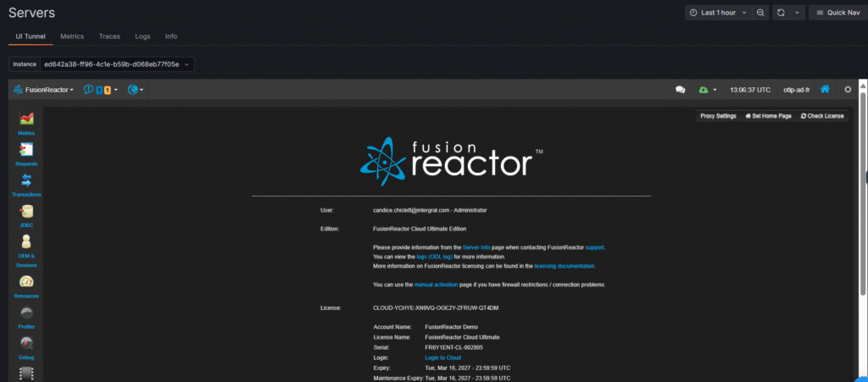Switch to the Traces tab
Screen dimensions: 868x382
pos(109,36)
